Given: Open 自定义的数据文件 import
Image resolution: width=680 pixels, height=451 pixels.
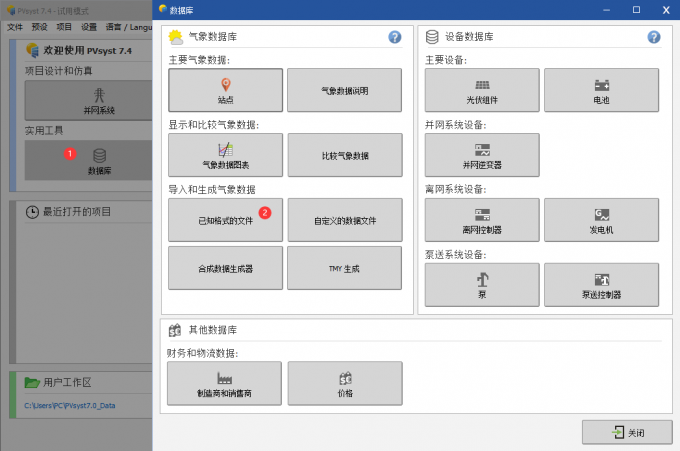Looking at the screenshot, I should pos(345,220).
